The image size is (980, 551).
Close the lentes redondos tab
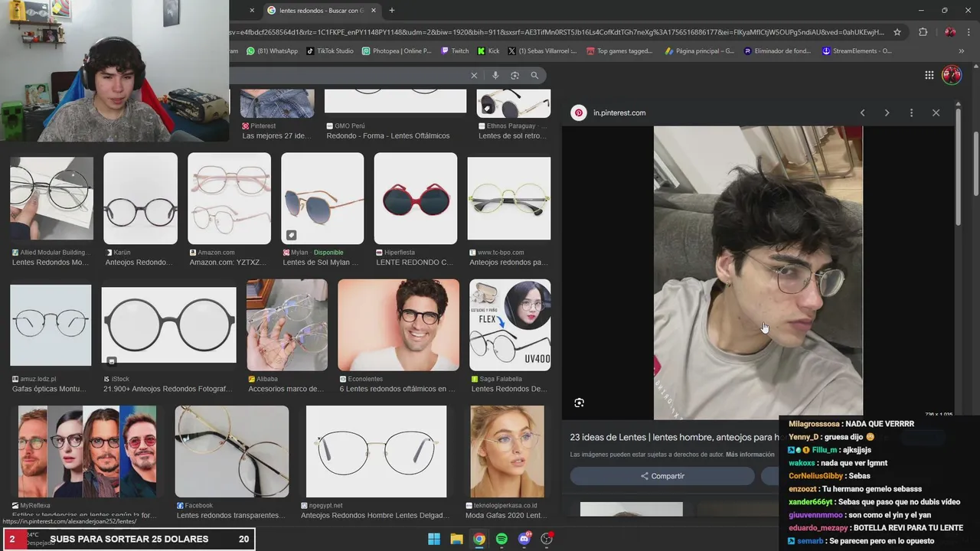click(372, 10)
